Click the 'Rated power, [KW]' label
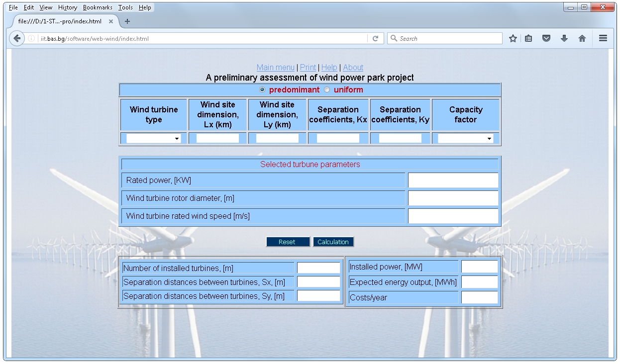 tap(159, 181)
